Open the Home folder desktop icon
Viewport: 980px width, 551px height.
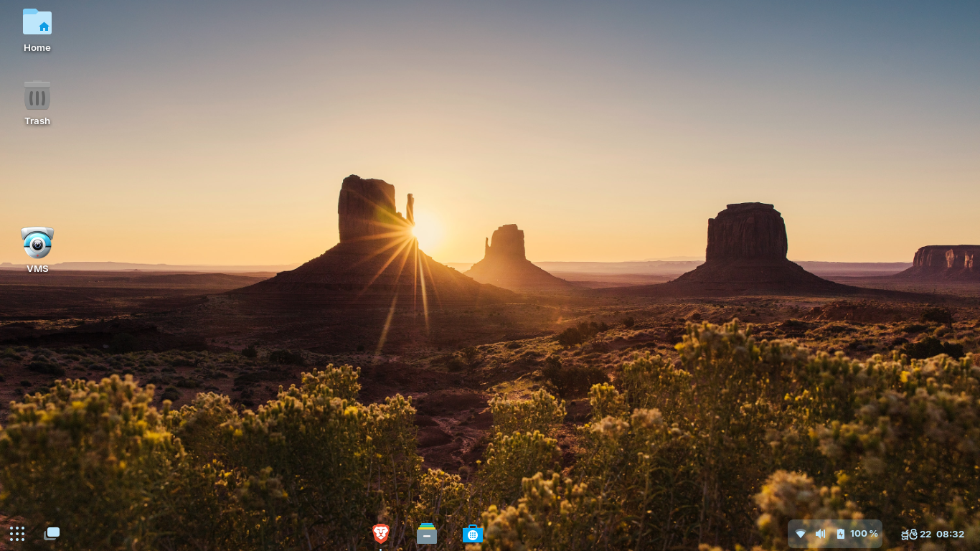(37, 22)
